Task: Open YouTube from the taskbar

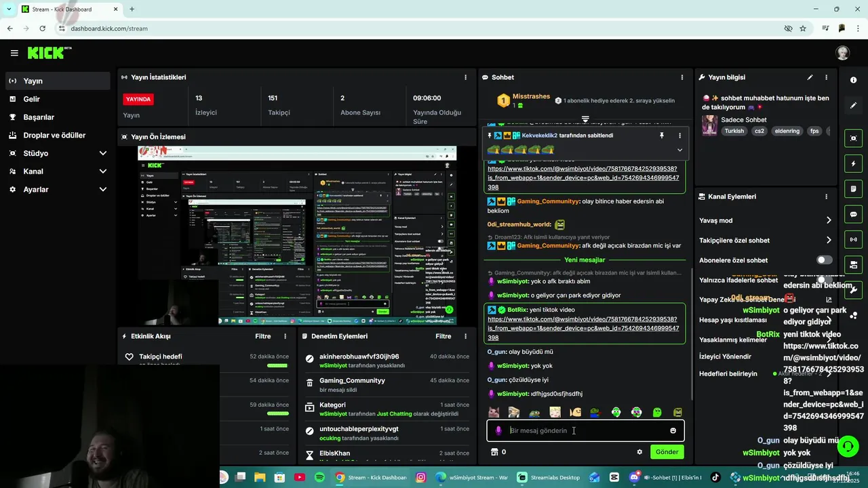Action: coord(300,477)
